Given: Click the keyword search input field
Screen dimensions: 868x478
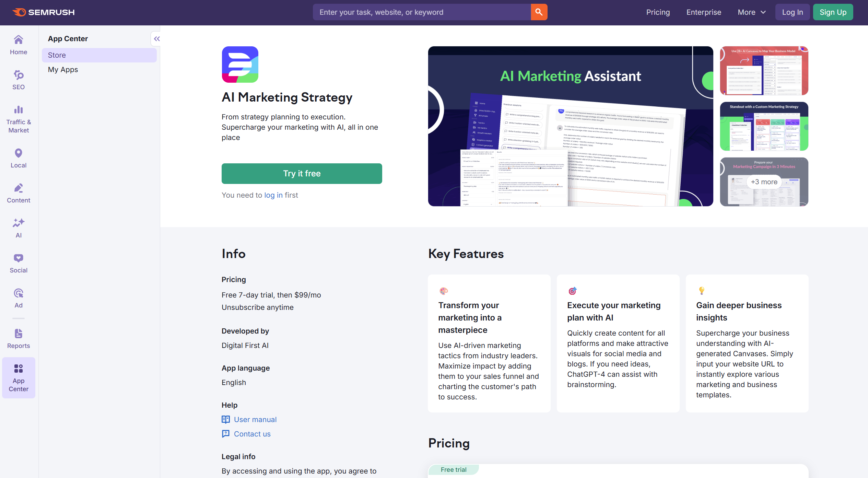Looking at the screenshot, I should (x=421, y=12).
